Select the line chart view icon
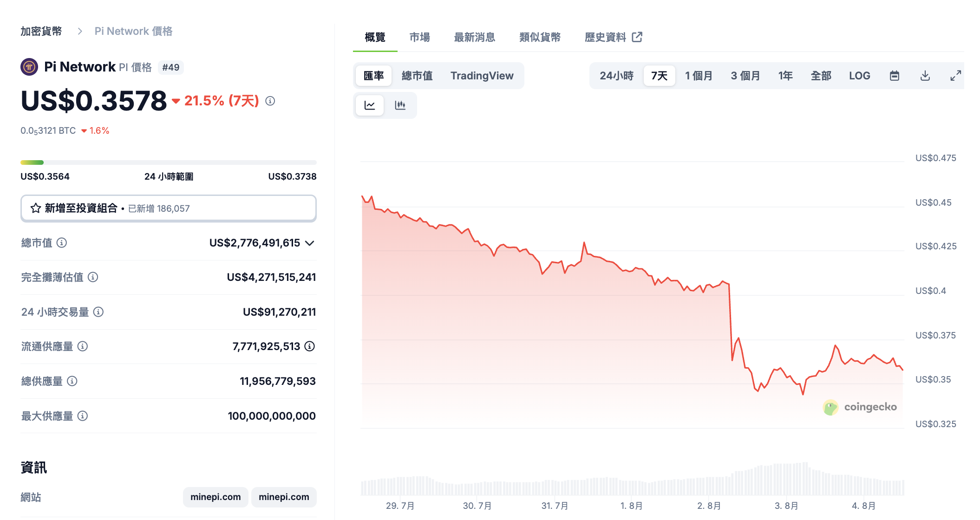 click(369, 105)
